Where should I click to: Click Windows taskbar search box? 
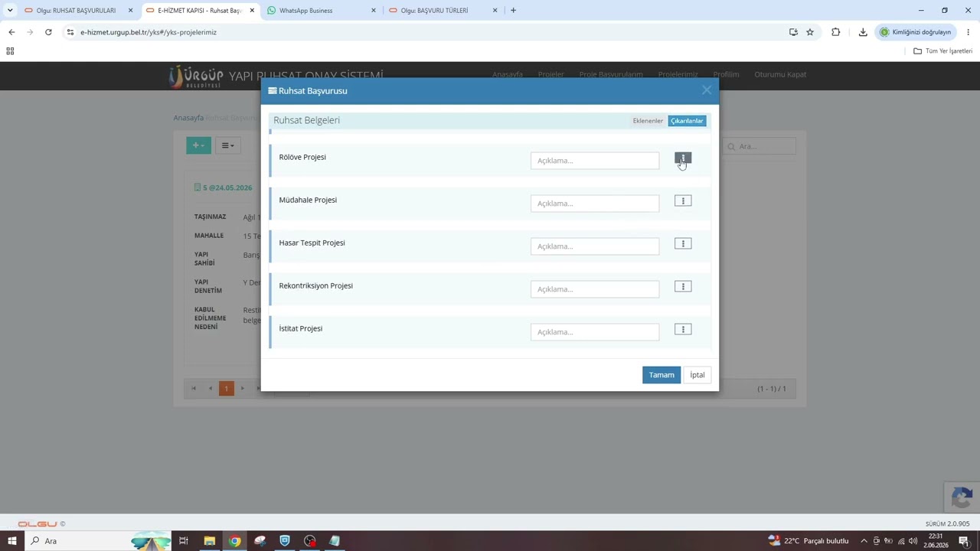[x=100, y=541]
